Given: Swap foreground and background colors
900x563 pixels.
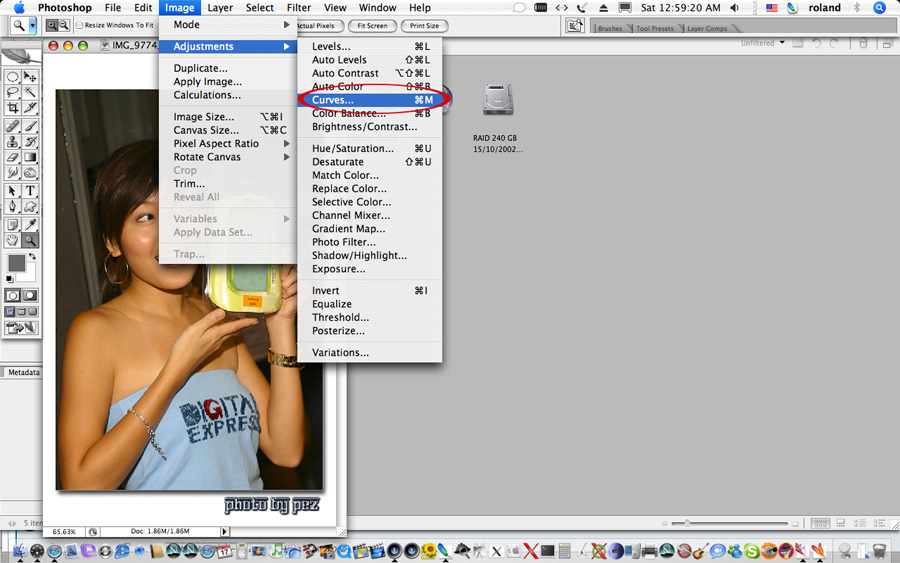Looking at the screenshot, I should pyautogui.click(x=31, y=257).
